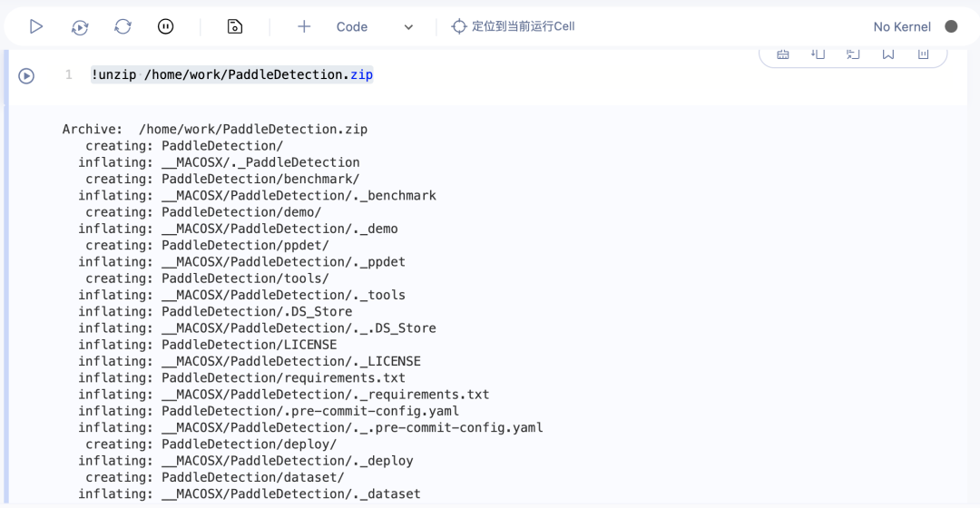The width and height of the screenshot is (980, 508).
Task: Click the 'Archive: /home/work/PaddleDetection.zip' output line
Action: click(x=214, y=130)
